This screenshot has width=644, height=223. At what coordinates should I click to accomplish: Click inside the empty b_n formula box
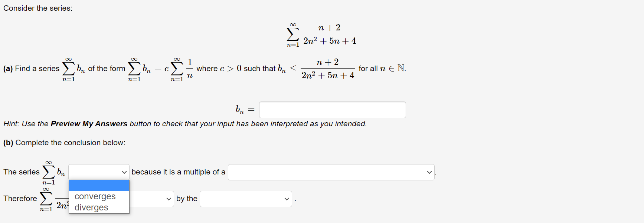click(x=332, y=110)
